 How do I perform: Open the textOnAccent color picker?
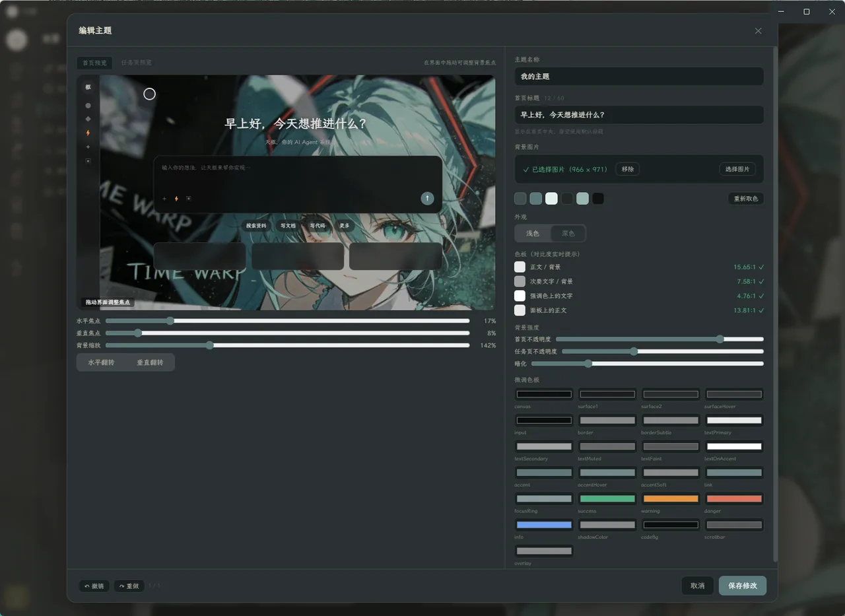point(734,446)
